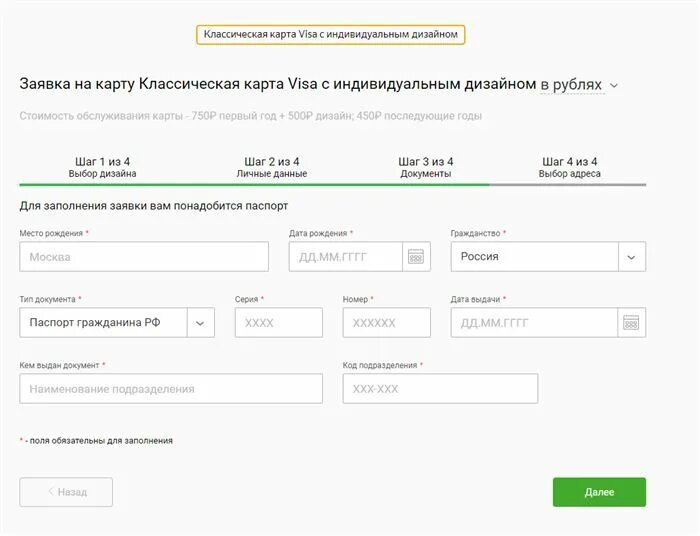Click the passport series field
Viewport: 700px width, 536px height.
(279, 322)
